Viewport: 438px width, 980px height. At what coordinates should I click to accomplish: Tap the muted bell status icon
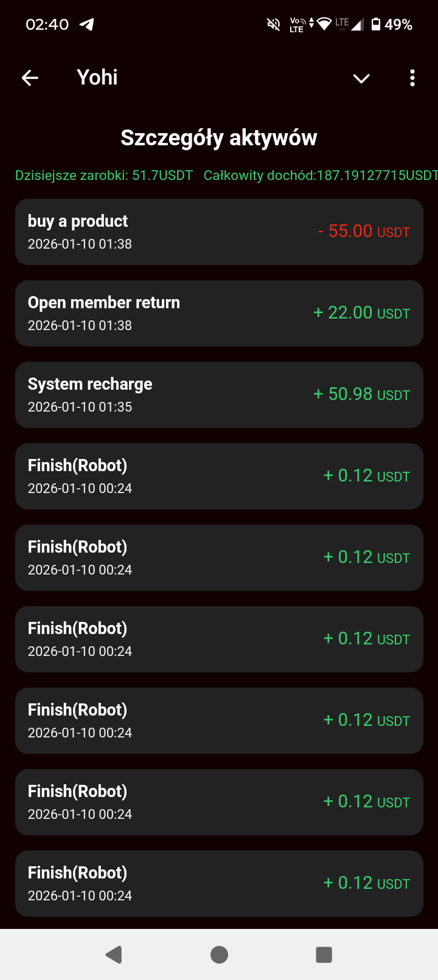point(274,24)
